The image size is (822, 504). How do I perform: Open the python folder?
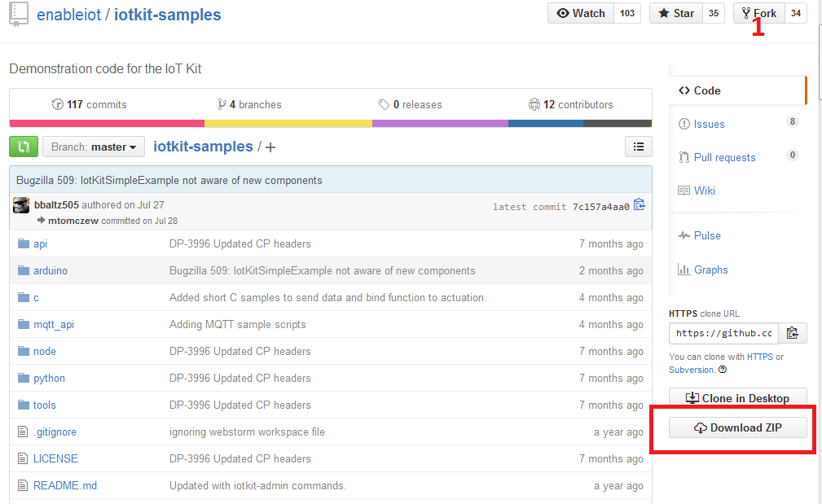(49, 379)
